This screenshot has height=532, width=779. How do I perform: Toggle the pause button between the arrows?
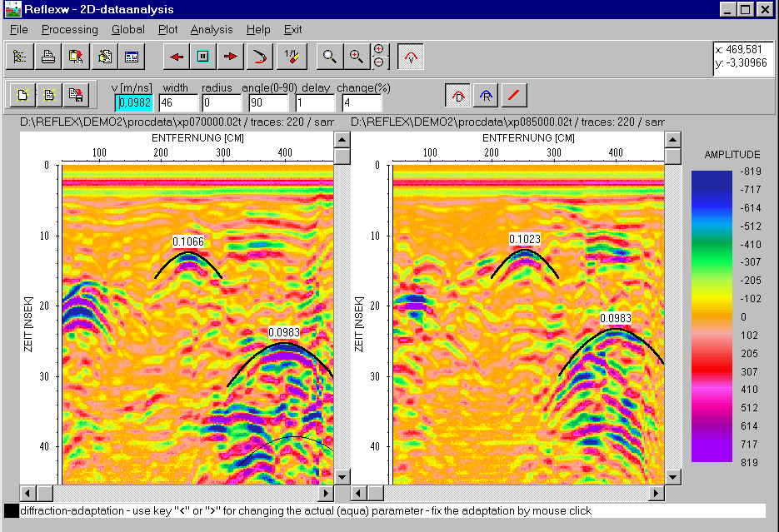[x=202, y=57]
